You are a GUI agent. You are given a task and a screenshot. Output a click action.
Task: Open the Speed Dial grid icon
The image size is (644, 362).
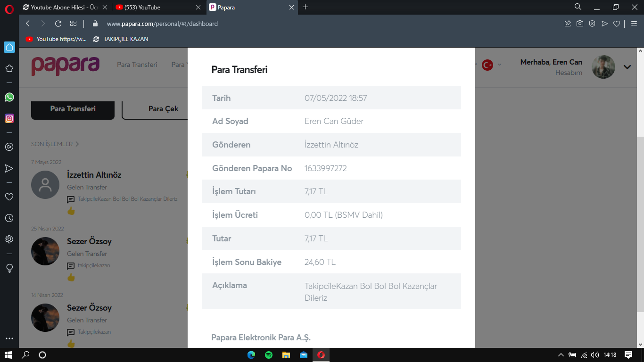(73, 24)
